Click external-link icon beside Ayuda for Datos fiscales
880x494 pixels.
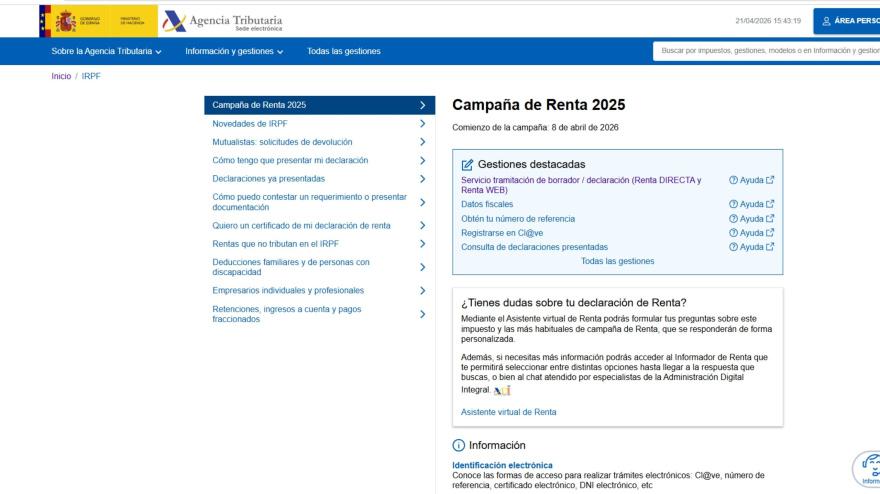pos(770,204)
